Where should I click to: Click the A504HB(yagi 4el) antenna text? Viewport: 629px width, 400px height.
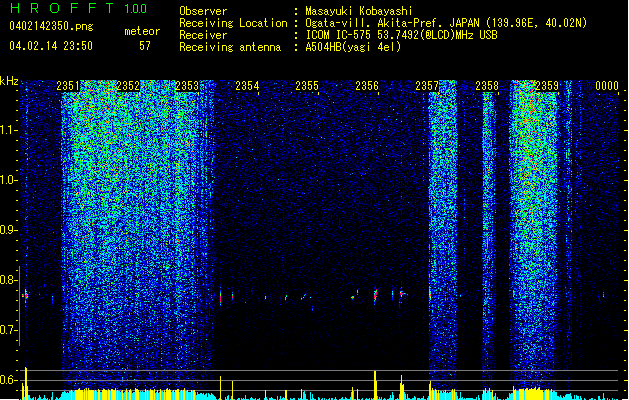pyautogui.click(x=353, y=47)
